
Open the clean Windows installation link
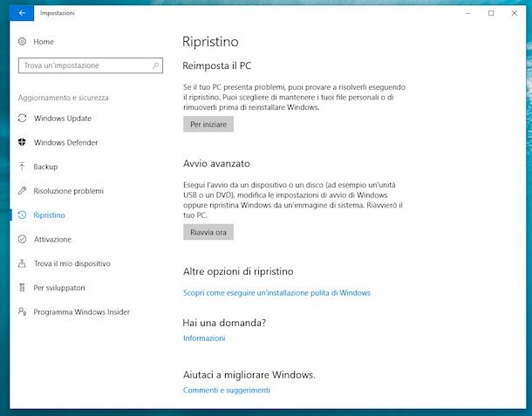276,292
